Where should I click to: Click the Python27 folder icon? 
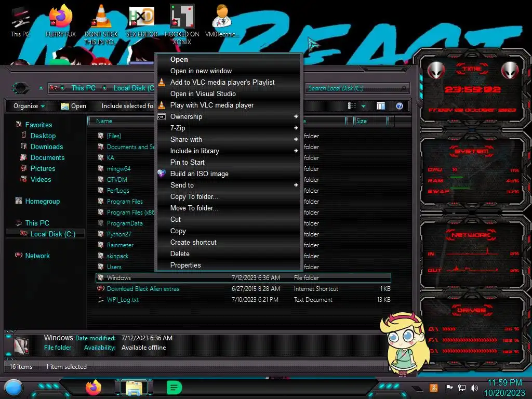point(101,234)
